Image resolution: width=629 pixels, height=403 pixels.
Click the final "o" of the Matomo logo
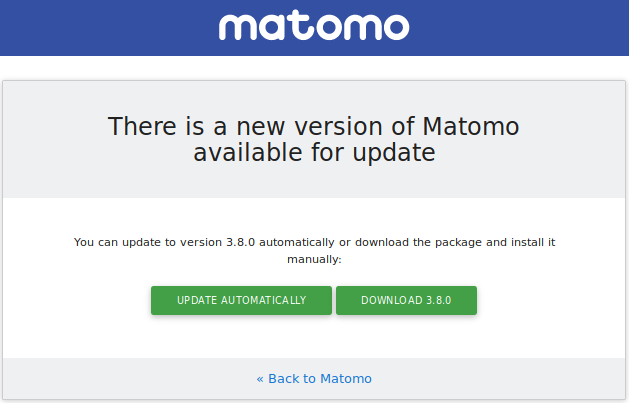394,28
